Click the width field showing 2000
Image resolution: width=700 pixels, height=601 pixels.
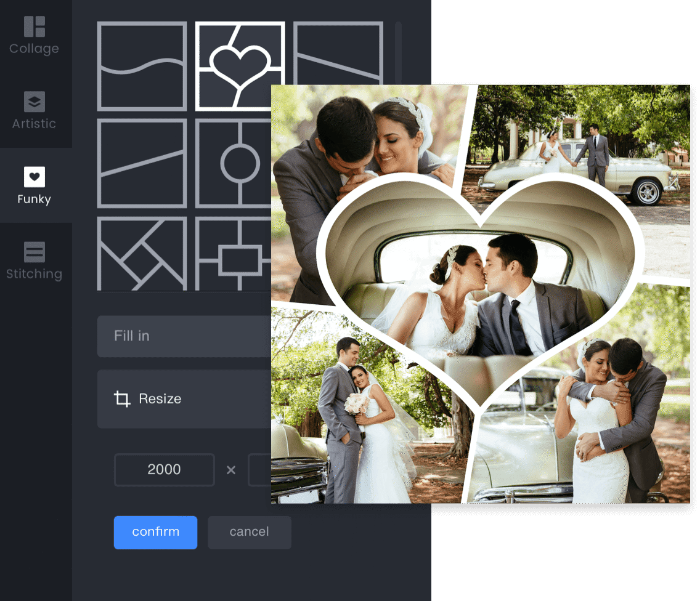coord(165,469)
